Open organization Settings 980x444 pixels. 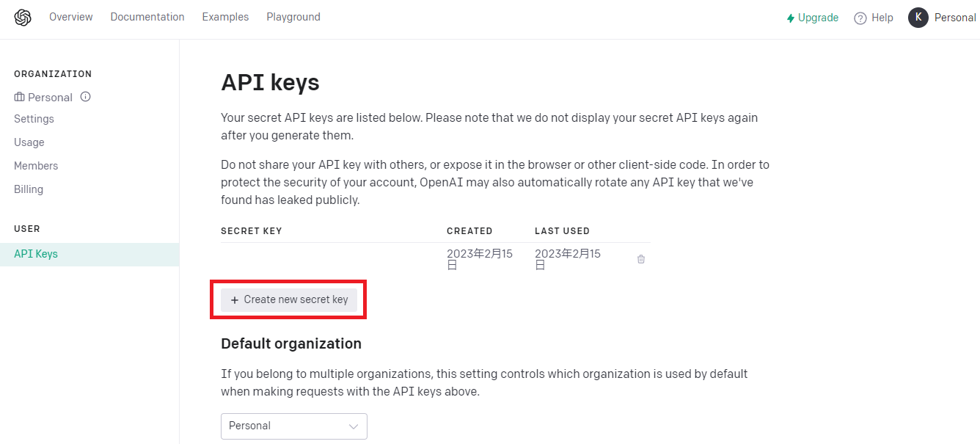tap(34, 118)
